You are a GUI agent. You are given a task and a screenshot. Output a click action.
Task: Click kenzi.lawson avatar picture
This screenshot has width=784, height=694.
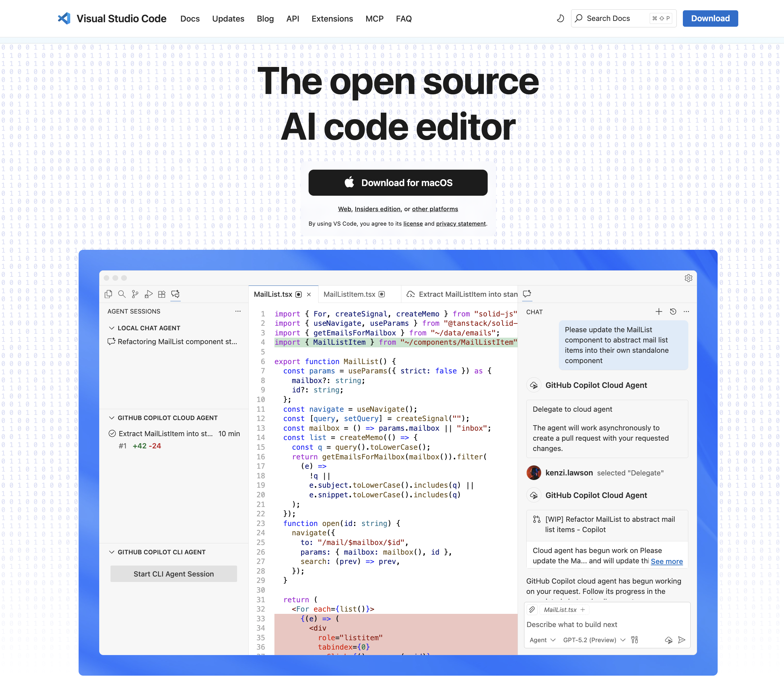coord(533,473)
